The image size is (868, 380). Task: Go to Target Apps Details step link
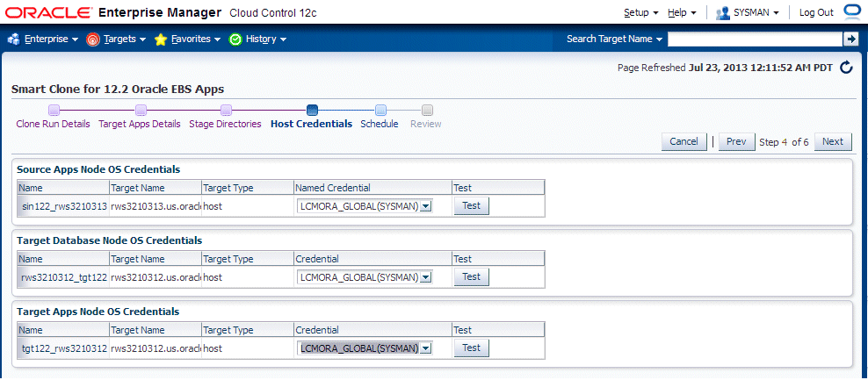[x=140, y=124]
